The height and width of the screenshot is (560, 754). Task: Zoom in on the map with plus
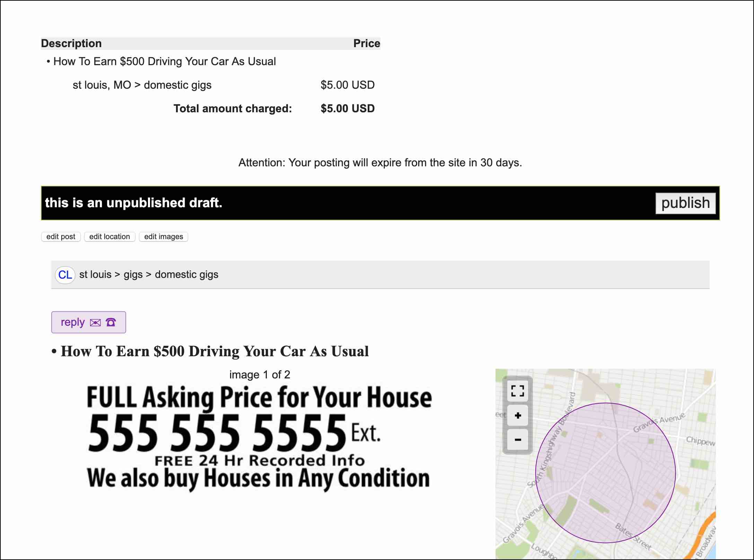pyautogui.click(x=517, y=415)
